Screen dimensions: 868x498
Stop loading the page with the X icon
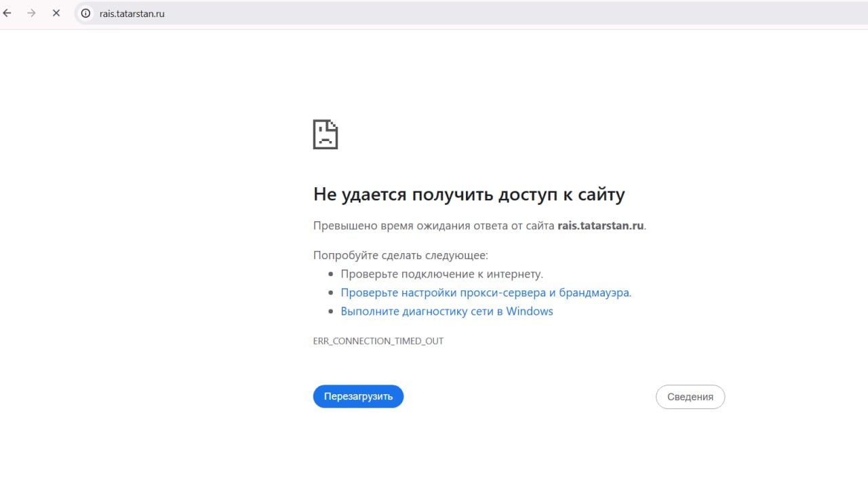pos(56,13)
